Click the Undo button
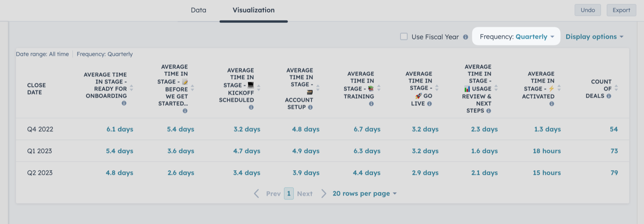The width and height of the screenshot is (644, 224). tap(588, 10)
